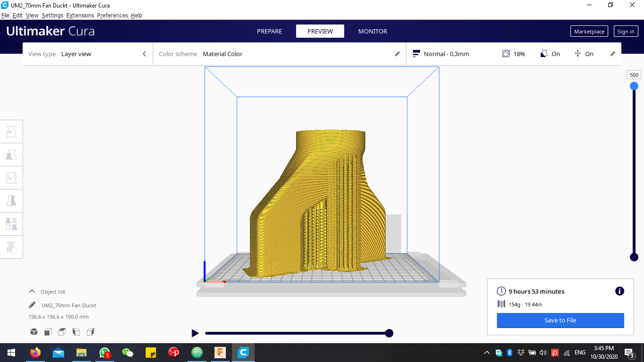Open File Explorer from the taskbar
Screen dimensions: 644x362
pyautogui.click(x=82, y=352)
